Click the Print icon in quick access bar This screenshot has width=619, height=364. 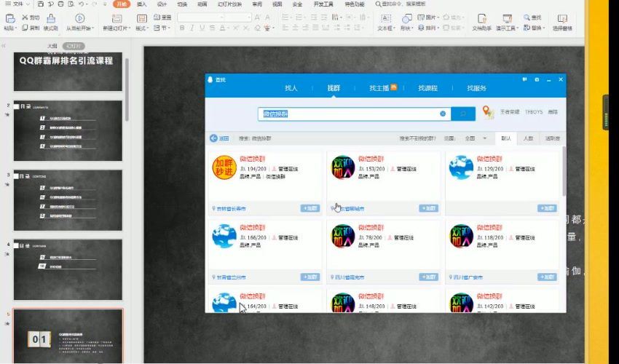[x=60, y=4]
